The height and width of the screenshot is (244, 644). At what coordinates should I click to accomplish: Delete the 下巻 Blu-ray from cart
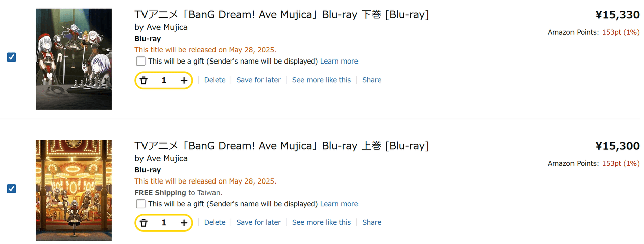(214, 80)
